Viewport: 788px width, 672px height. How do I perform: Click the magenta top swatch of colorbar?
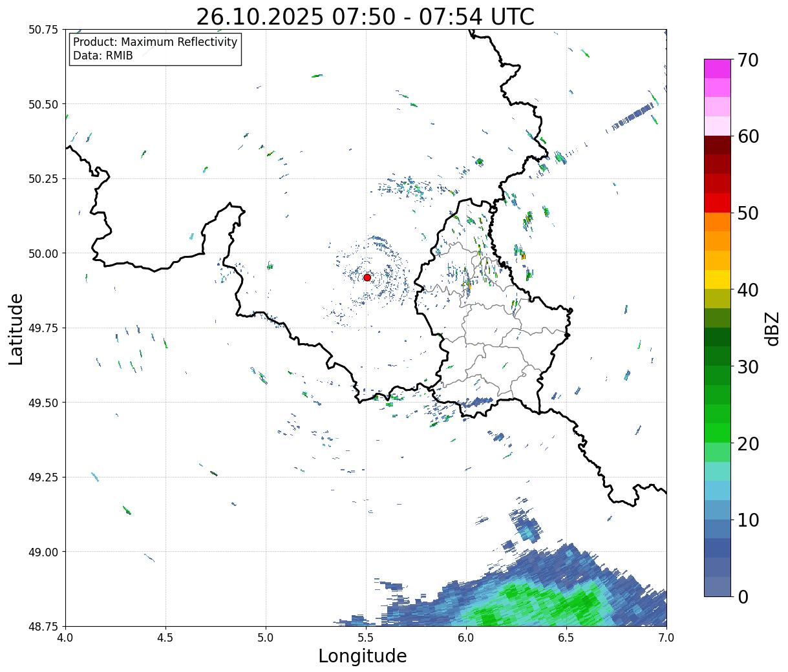point(718,68)
